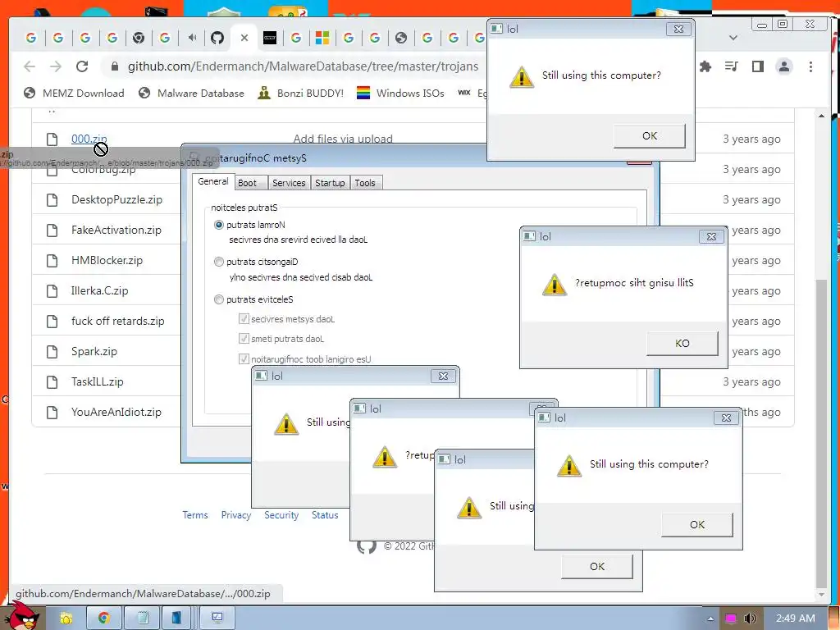Open Chrome media controls icon
This screenshot has width=840, height=630.
pos(731,66)
